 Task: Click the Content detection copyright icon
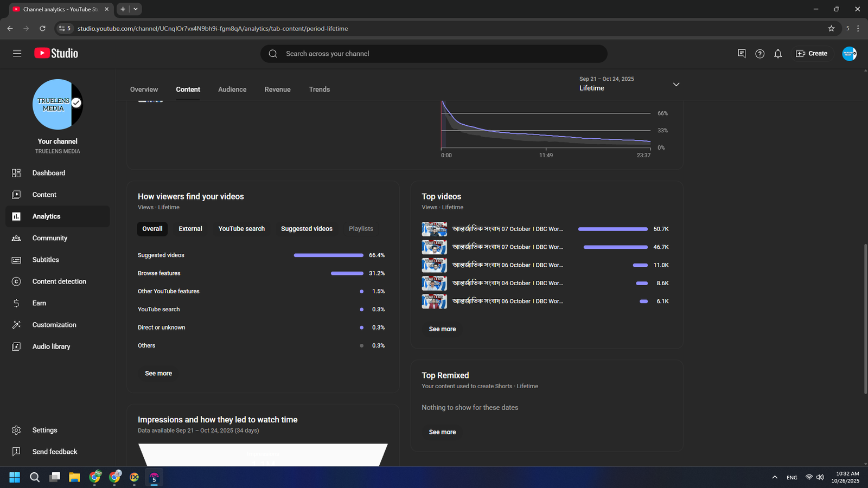click(x=16, y=281)
